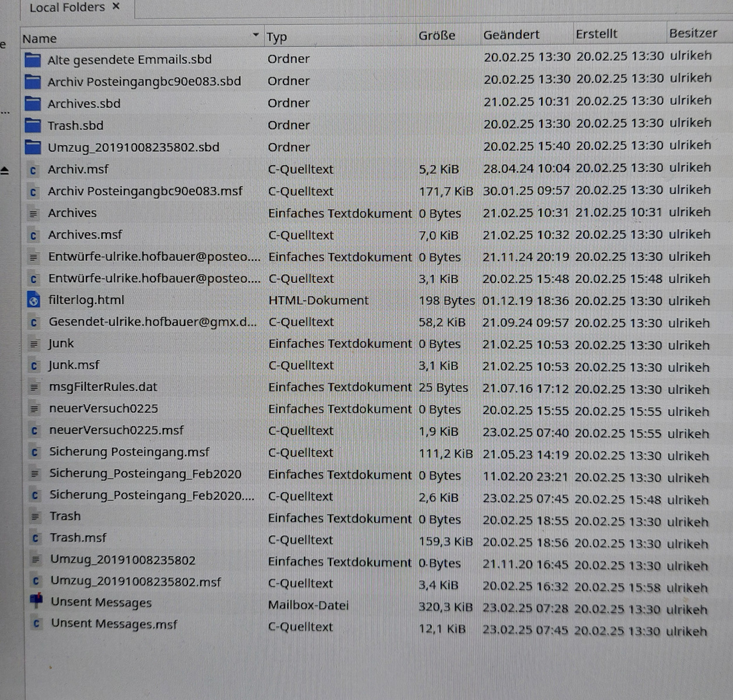This screenshot has height=700, width=733.
Task: Click the Umzug_20191008235802.sbd folder icon
Action: click(33, 147)
